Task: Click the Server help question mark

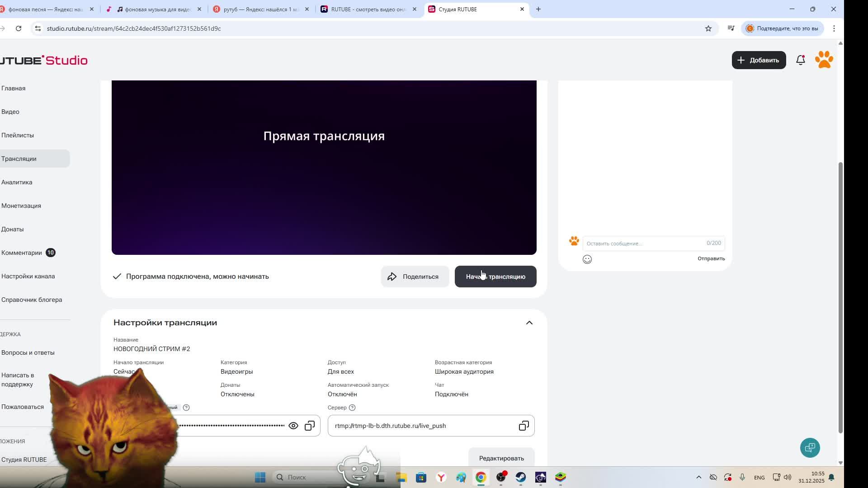Action: (352, 408)
